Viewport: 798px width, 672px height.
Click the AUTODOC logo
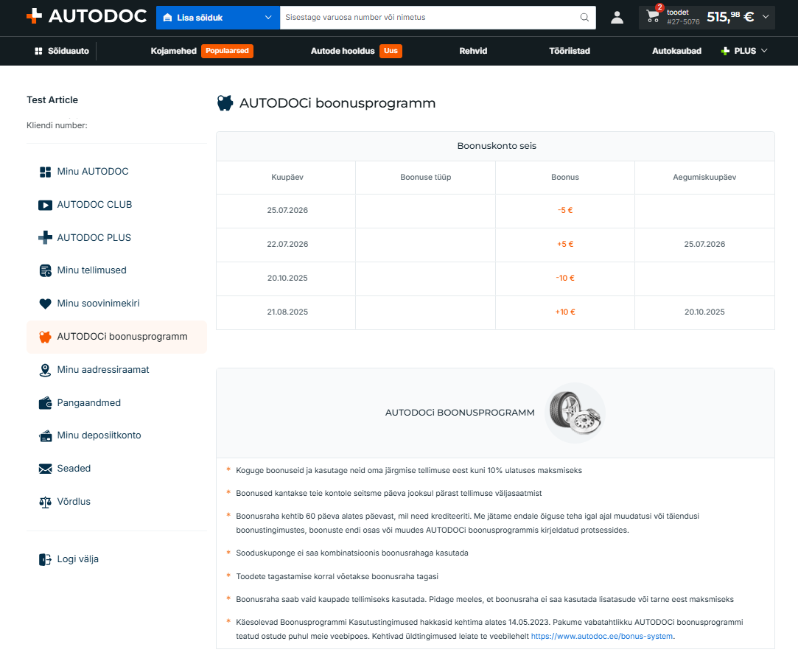tap(86, 16)
